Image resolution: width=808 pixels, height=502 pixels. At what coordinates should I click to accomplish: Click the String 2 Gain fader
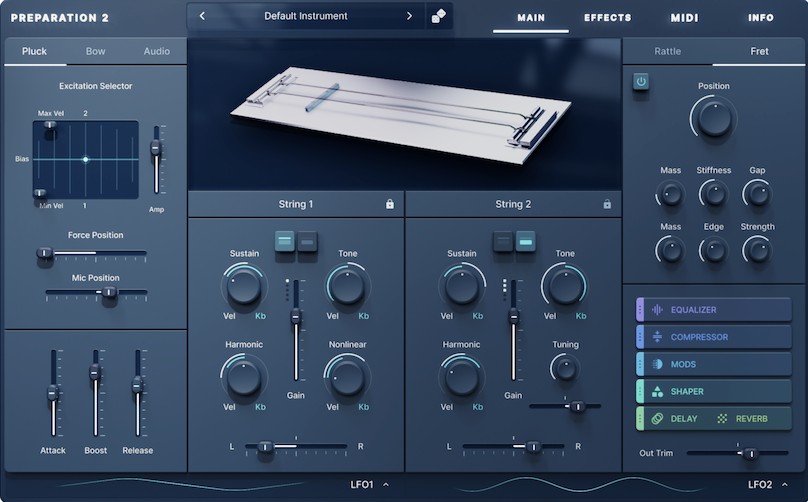[x=513, y=316]
